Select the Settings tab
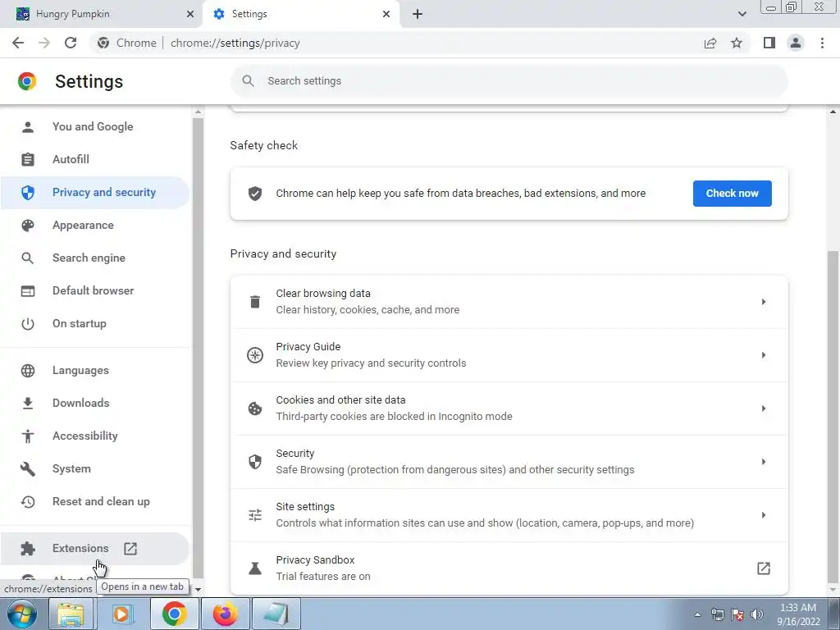Viewport: 840px width, 630px height. point(301,14)
